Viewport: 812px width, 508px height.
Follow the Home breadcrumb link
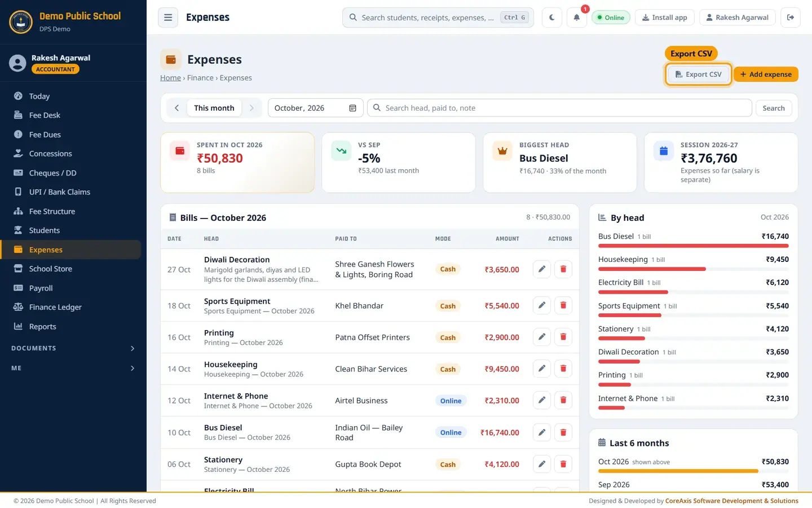click(170, 78)
